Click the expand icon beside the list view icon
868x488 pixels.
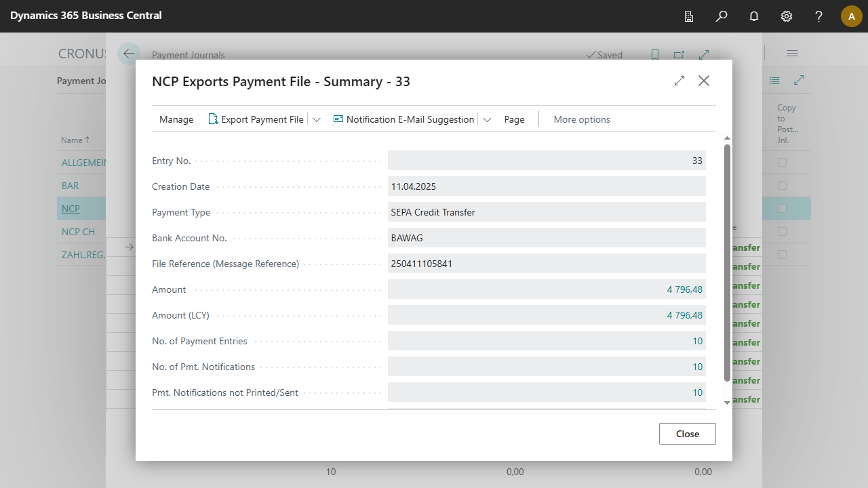[800, 81]
